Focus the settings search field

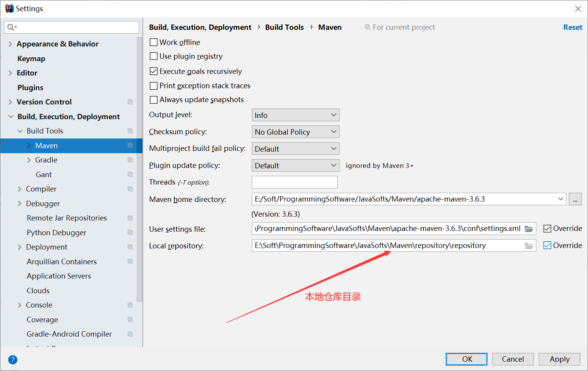(x=72, y=27)
